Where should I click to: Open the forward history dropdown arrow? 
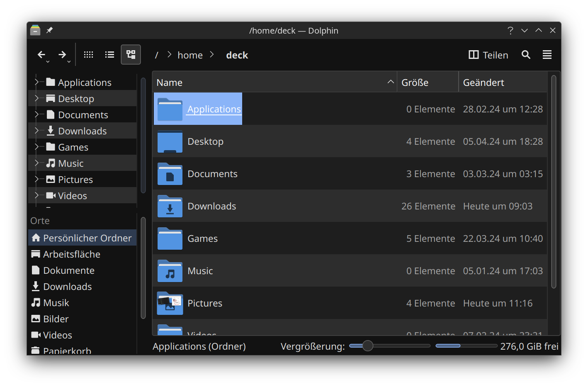click(69, 62)
